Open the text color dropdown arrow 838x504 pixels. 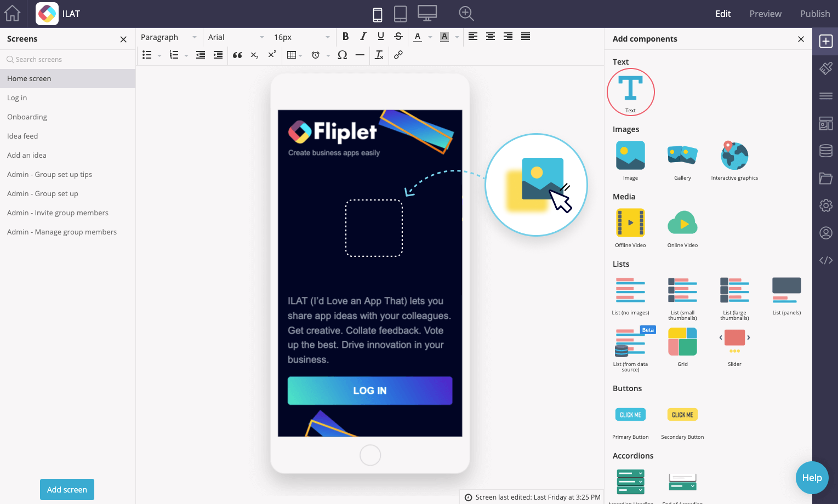pos(430,37)
